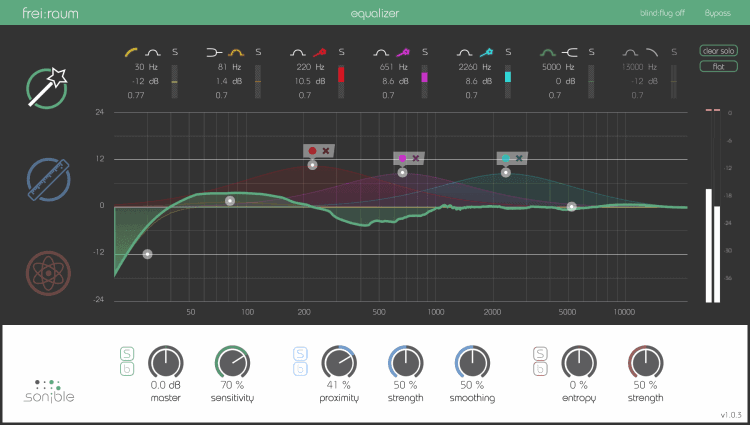The height and width of the screenshot is (425, 750).
Task: Toggle the green b button beside master knob
Action: 127,369
